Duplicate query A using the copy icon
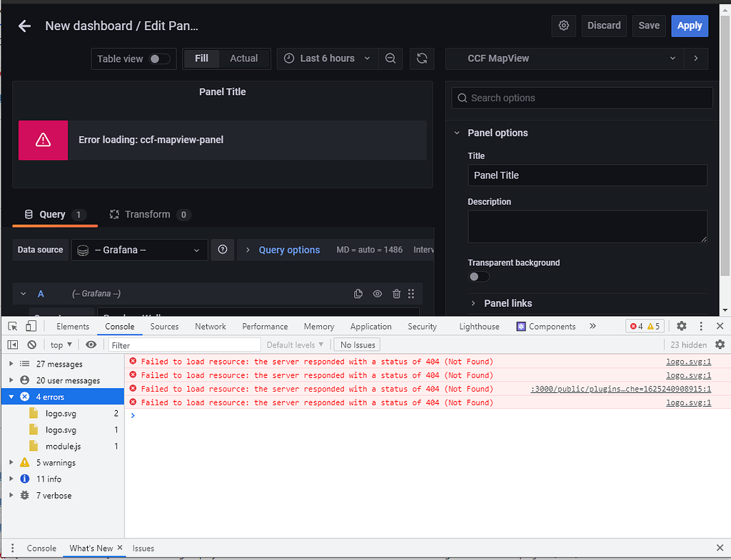The image size is (731, 560). click(358, 293)
